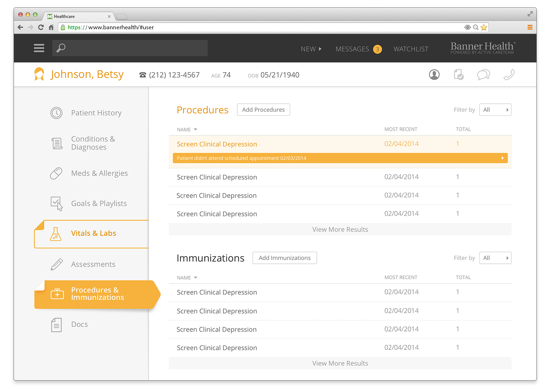Go to Conditions & Diagnoses
The width and height of the screenshot is (550, 392).
coord(93,143)
